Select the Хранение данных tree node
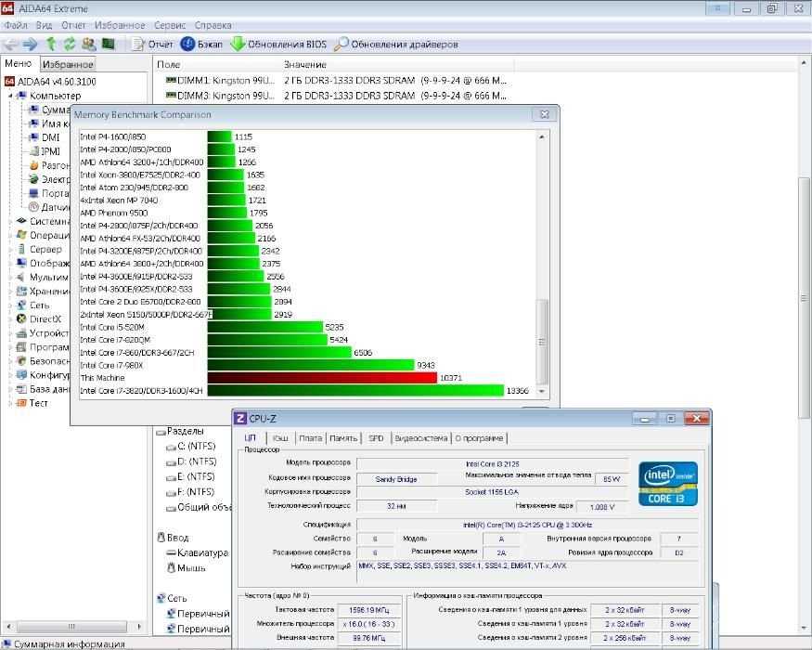The width and height of the screenshot is (812, 650). (43, 292)
